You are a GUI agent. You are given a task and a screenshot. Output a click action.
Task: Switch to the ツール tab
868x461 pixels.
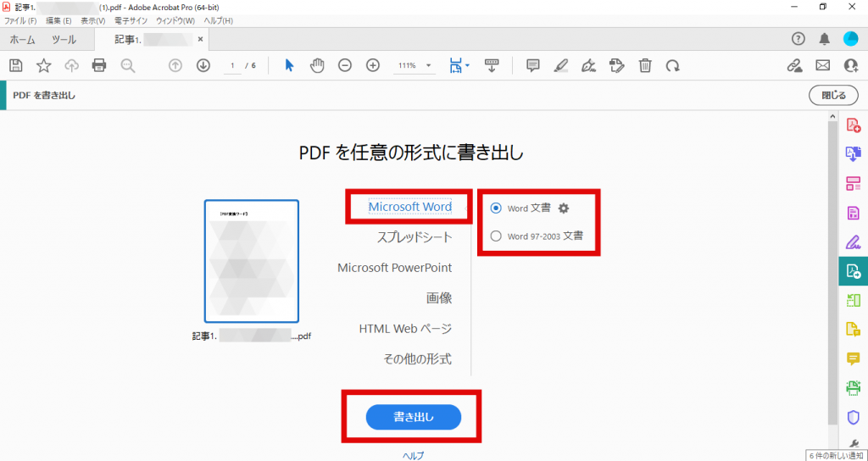coord(64,39)
